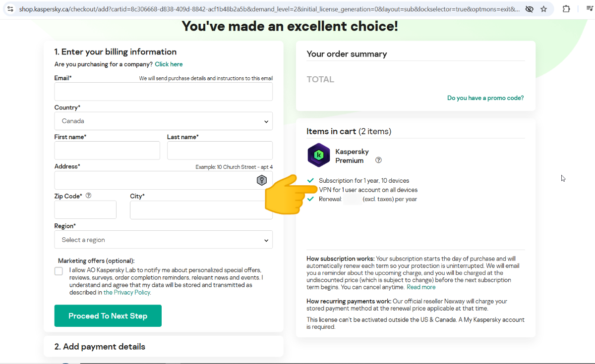The width and height of the screenshot is (595, 364).
Task: Click the browser address bar URL
Action: [268, 9]
